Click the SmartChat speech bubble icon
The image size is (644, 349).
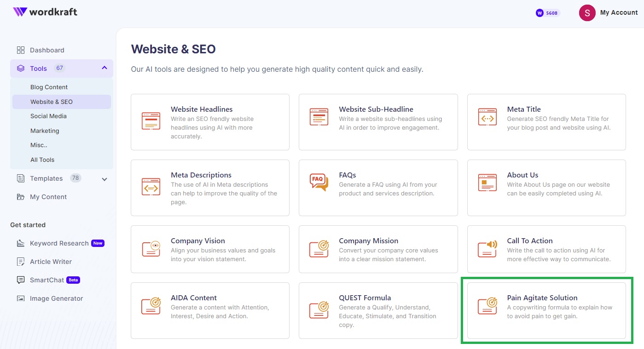21,280
